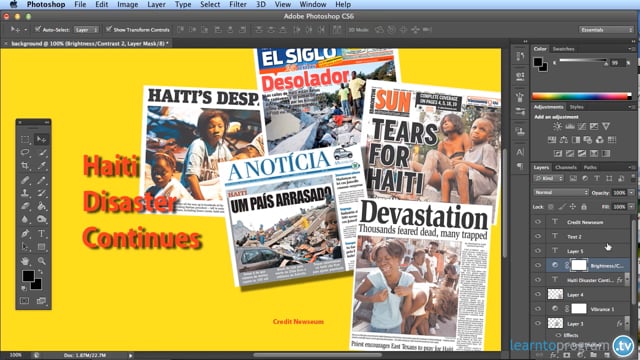
Task: Select the Blur tool
Action: (x=25, y=220)
